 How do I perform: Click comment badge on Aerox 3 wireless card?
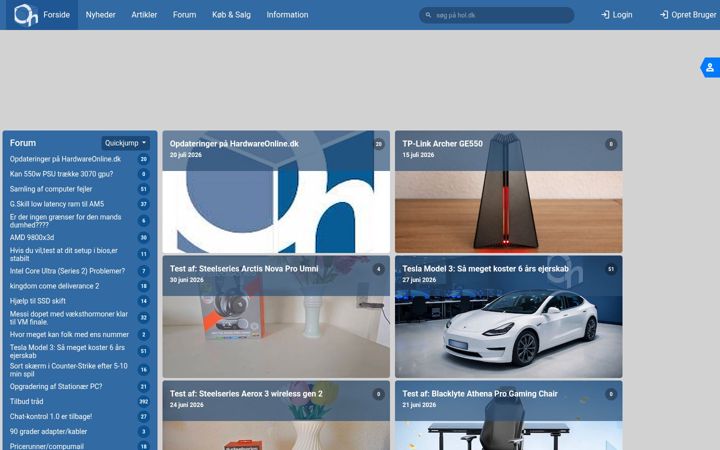[x=378, y=394]
